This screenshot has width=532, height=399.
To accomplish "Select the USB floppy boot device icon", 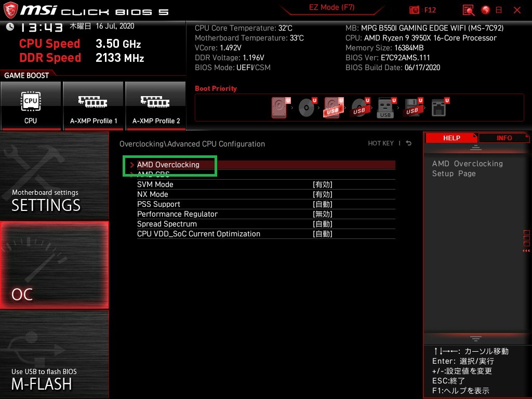I will pos(413,107).
